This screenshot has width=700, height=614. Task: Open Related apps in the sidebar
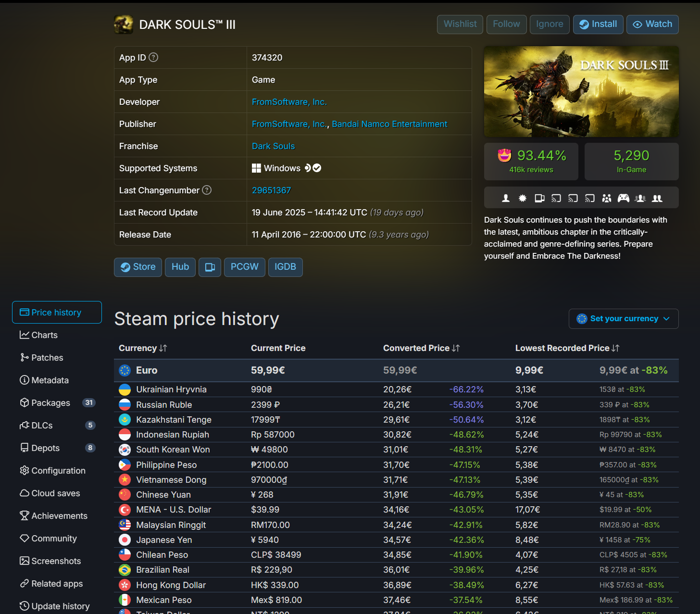(x=57, y=584)
